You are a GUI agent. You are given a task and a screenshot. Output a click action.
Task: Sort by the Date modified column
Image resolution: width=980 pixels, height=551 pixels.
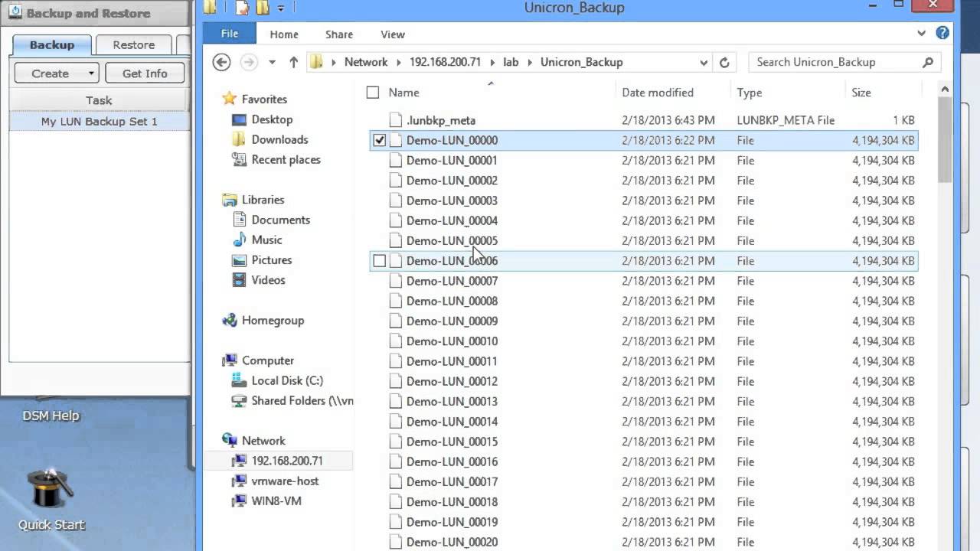[x=658, y=93]
